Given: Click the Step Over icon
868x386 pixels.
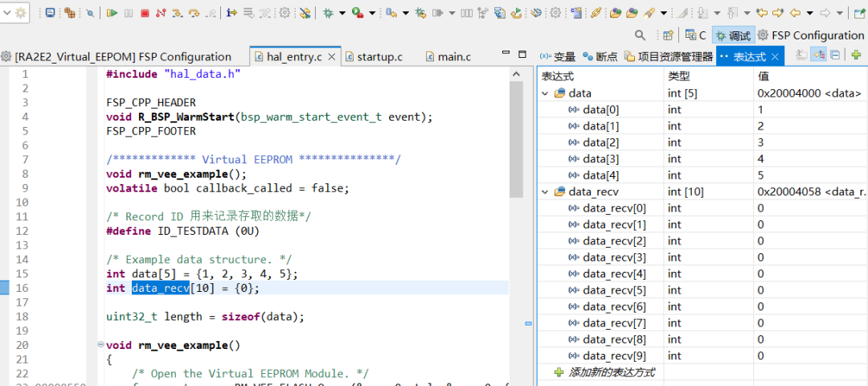Looking at the screenshot, I should point(194,13).
